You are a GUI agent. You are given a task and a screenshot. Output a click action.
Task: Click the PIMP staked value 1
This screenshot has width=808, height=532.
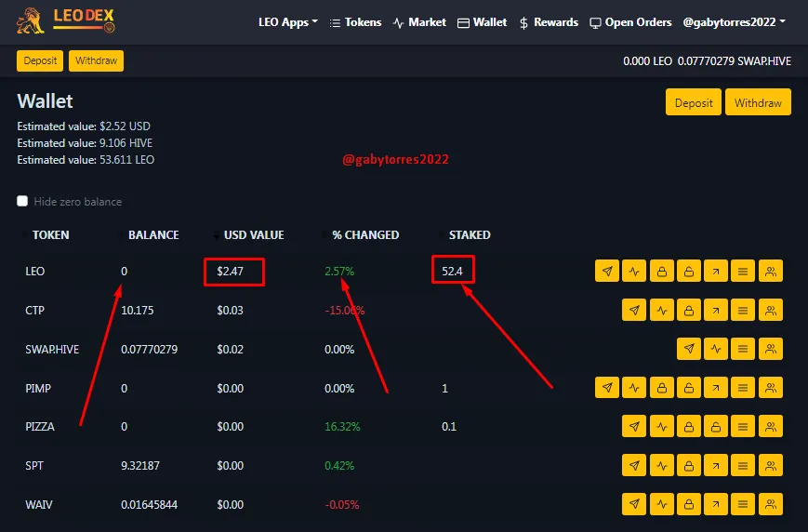click(444, 388)
